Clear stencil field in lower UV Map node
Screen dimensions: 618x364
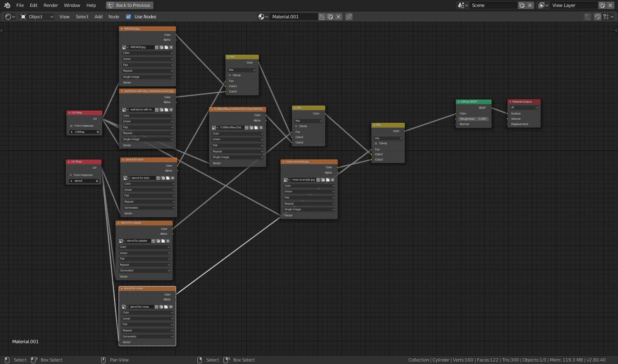click(x=97, y=181)
